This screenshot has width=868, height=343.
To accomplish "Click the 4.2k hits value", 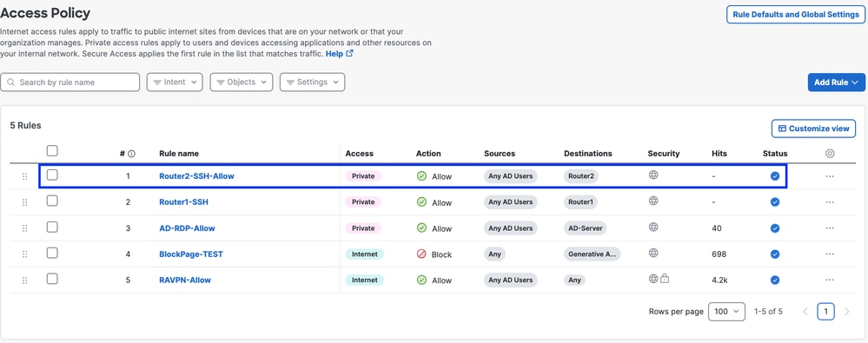I will [719, 280].
